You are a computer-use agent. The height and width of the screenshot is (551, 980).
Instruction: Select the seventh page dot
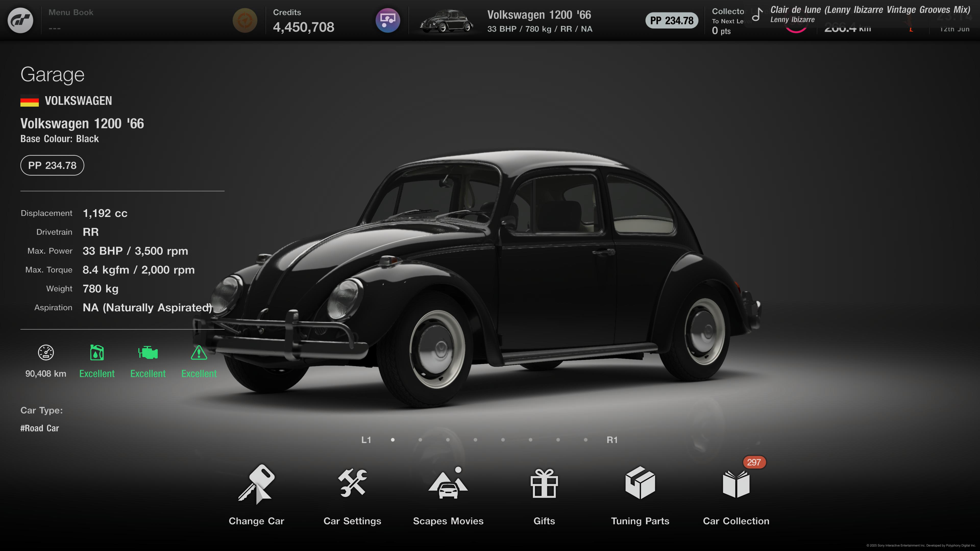pos(558,440)
